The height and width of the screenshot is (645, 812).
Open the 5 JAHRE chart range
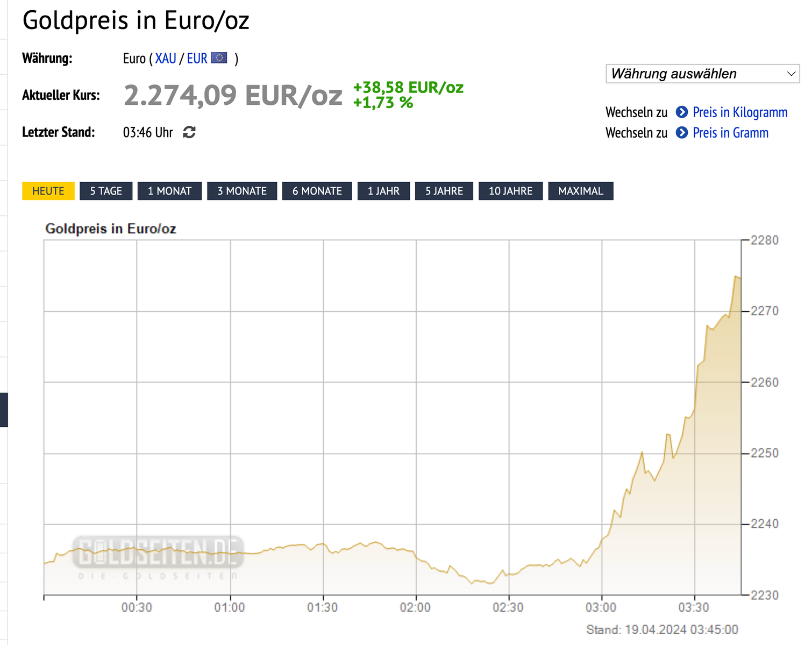pyautogui.click(x=444, y=191)
